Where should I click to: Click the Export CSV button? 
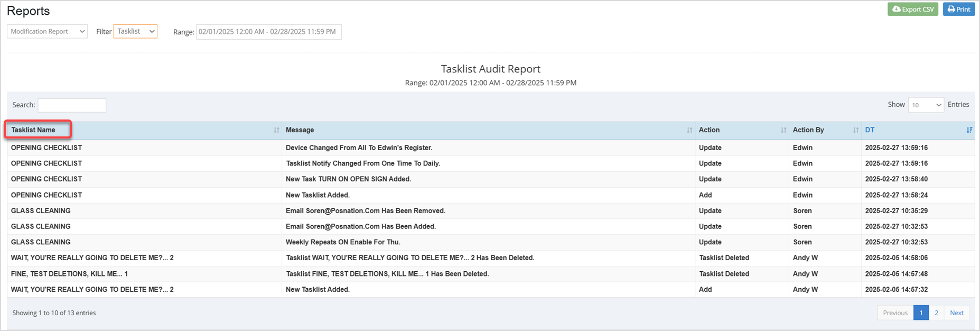click(x=913, y=9)
